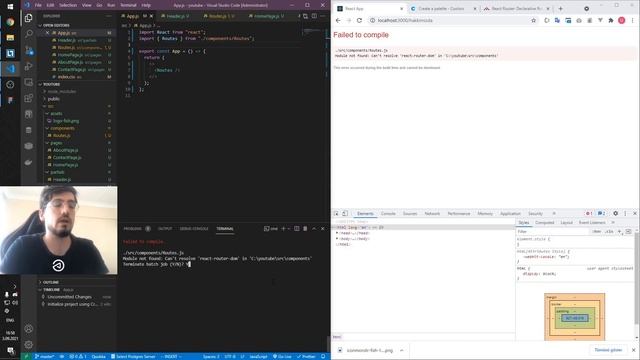The height and width of the screenshot is (360, 640).
Task: Collapse the OPEN EDITORS section
Action: pos(55,25)
